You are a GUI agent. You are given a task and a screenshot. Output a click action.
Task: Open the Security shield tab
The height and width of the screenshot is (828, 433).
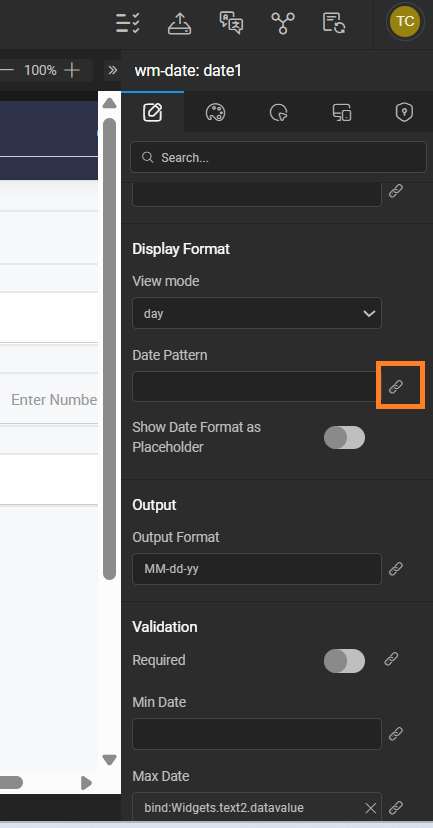[404, 112]
